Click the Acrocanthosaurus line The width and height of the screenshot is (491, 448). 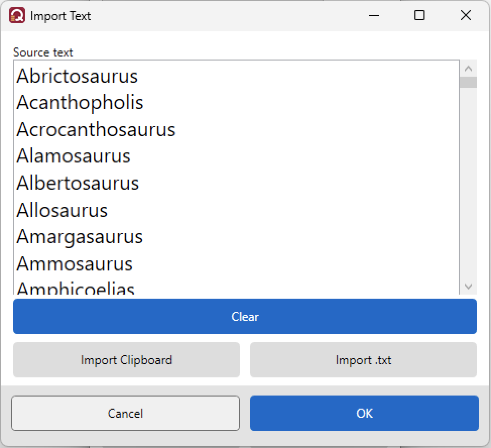pos(96,130)
